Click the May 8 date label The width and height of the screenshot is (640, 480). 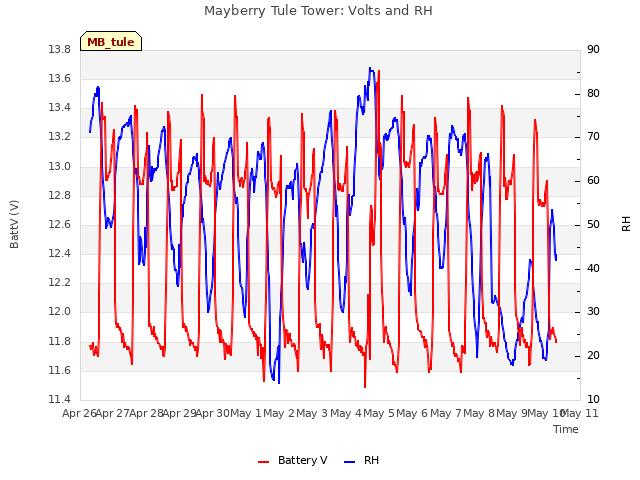pos(479,413)
